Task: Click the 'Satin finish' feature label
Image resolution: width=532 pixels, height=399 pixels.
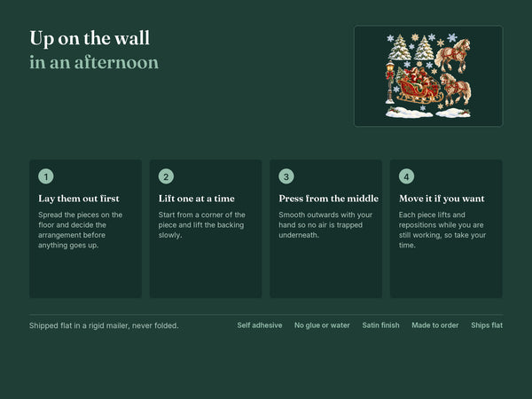Action: click(x=380, y=325)
